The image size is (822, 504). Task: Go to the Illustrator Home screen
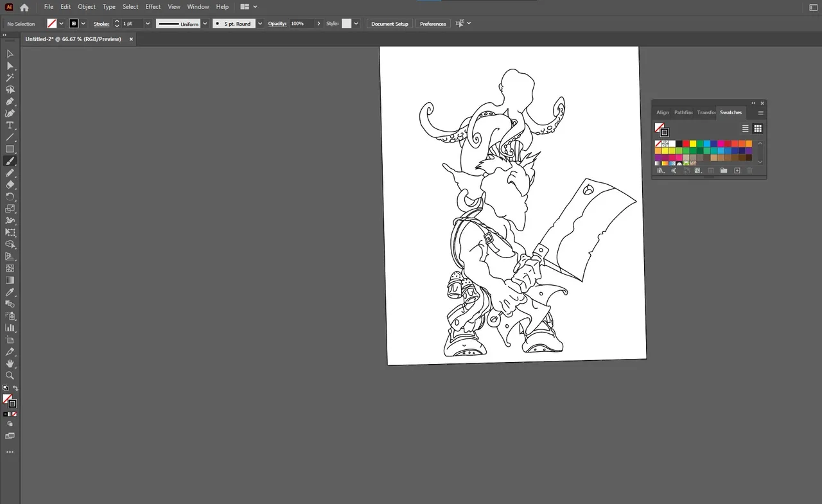pyautogui.click(x=24, y=7)
